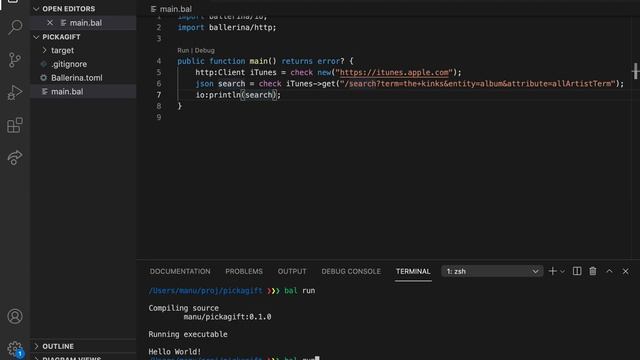640x360 pixels.
Task: Create a new terminal with plus icon
Action: point(552,271)
